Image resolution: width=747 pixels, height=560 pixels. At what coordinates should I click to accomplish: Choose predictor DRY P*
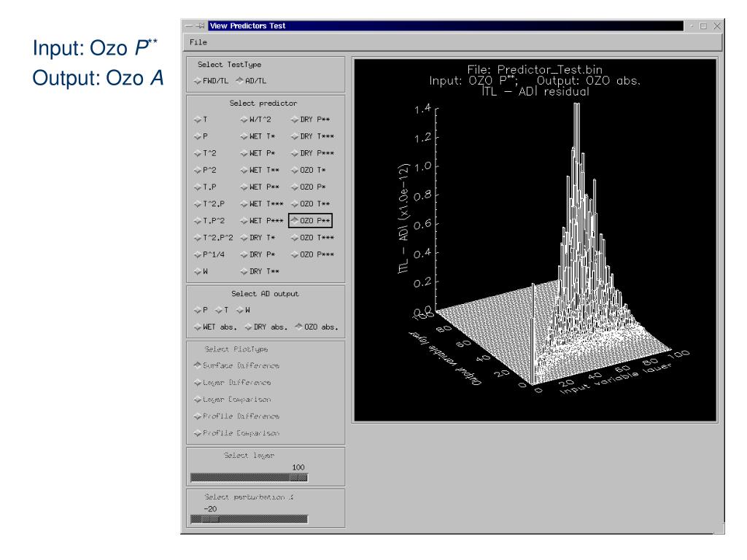[x=258, y=254]
